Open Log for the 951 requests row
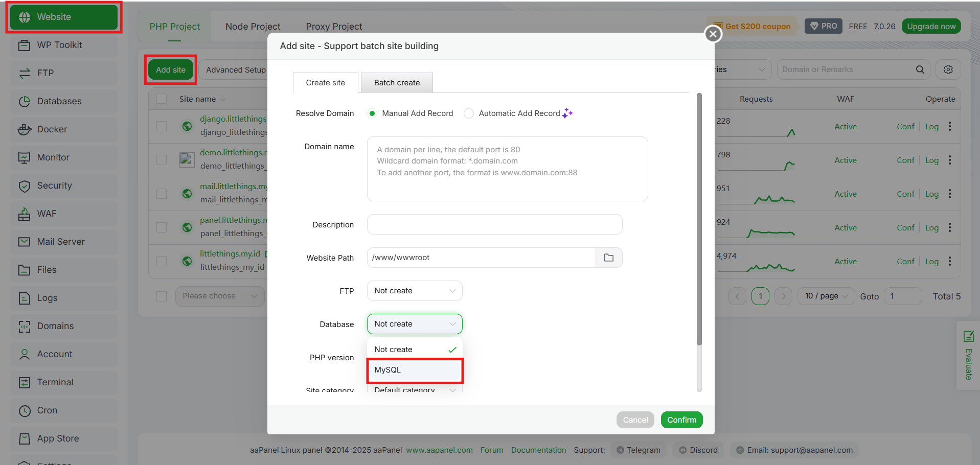Viewport: 980px width, 465px height. tap(932, 194)
